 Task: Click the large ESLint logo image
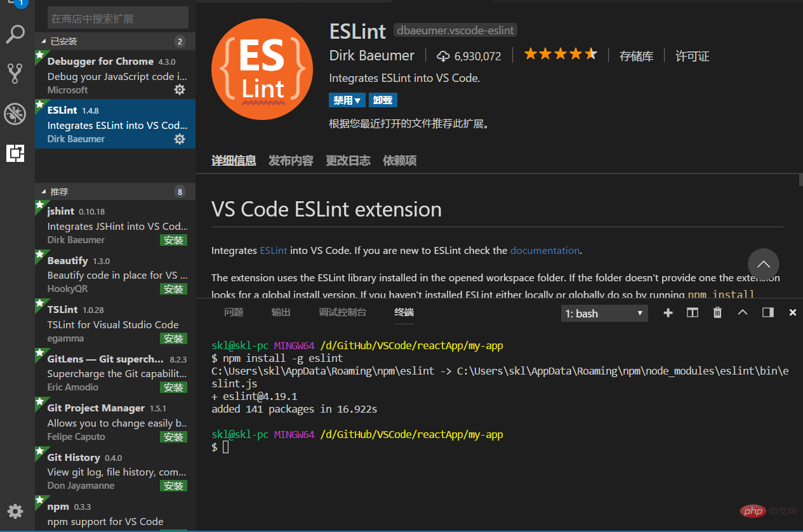click(x=262, y=69)
